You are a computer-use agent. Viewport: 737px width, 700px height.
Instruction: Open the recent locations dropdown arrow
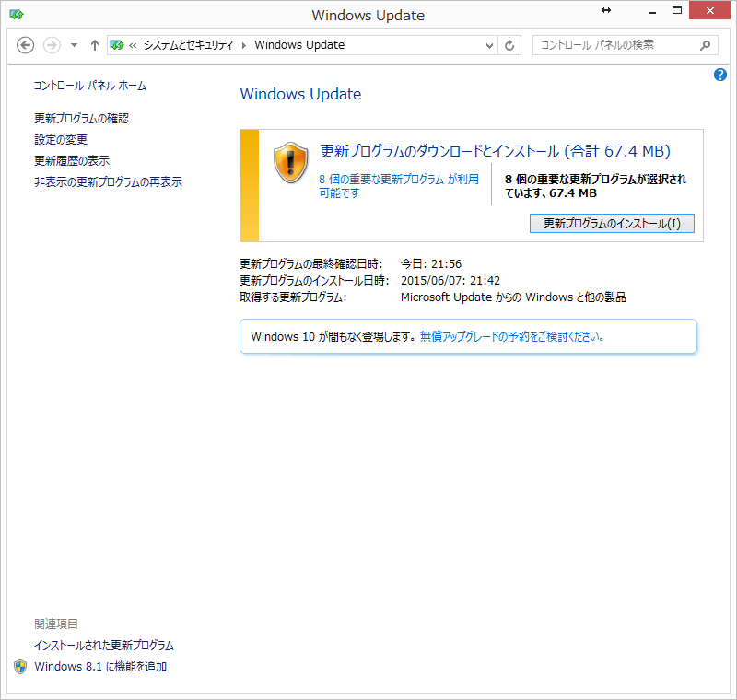point(74,45)
